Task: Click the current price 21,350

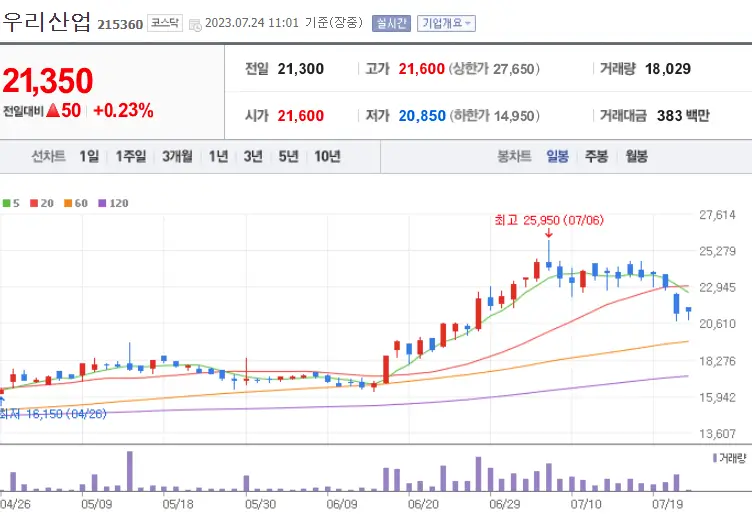Action: [48, 81]
